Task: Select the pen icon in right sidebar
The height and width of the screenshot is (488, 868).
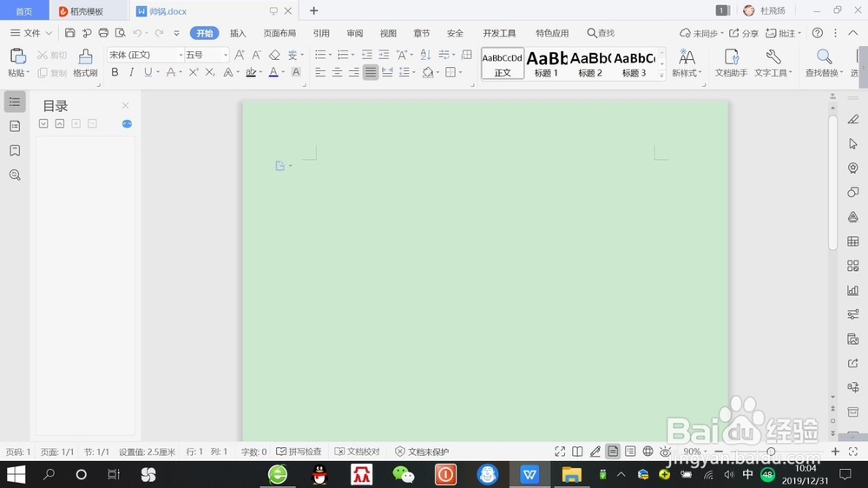Action: point(853,120)
